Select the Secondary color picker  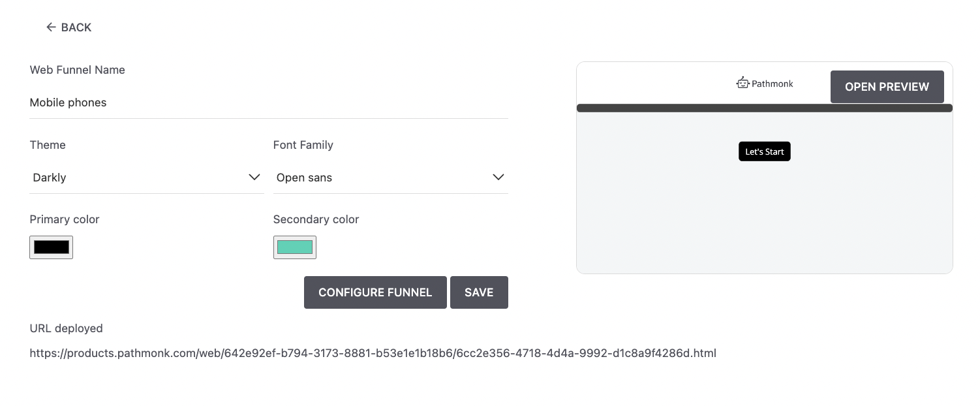[x=295, y=247]
